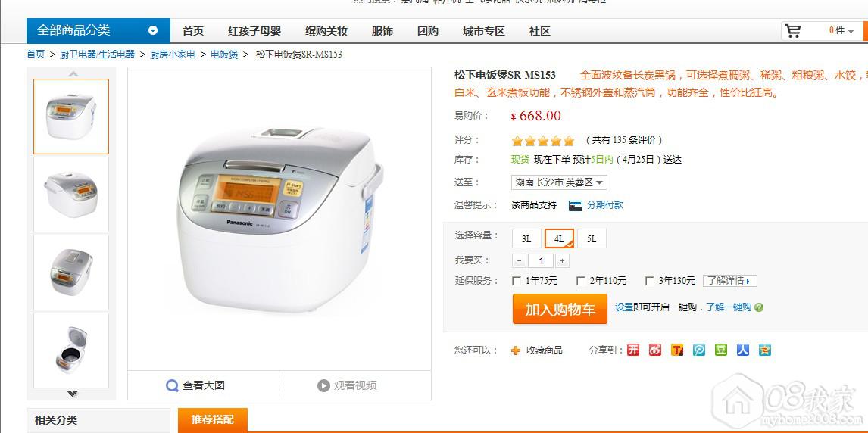The image size is (868, 433).
Task: Go to 团购 navigation menu item
Action: pos(428,32)
